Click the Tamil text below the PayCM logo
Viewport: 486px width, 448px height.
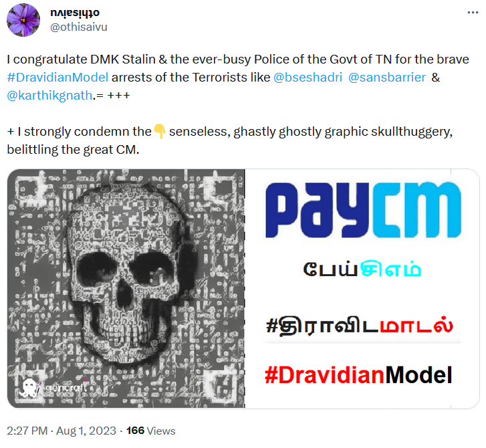(x=362, y=269)
